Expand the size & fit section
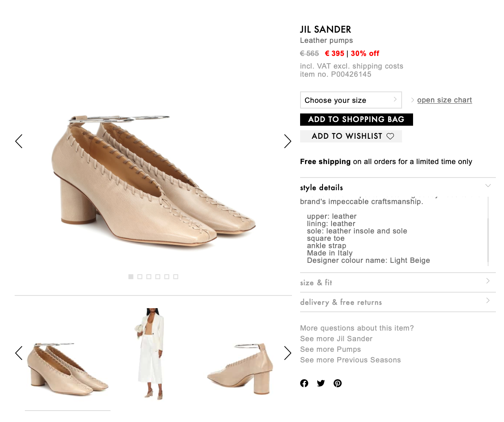The height and width of the screenshot is (422, 504). pos(398,282)
